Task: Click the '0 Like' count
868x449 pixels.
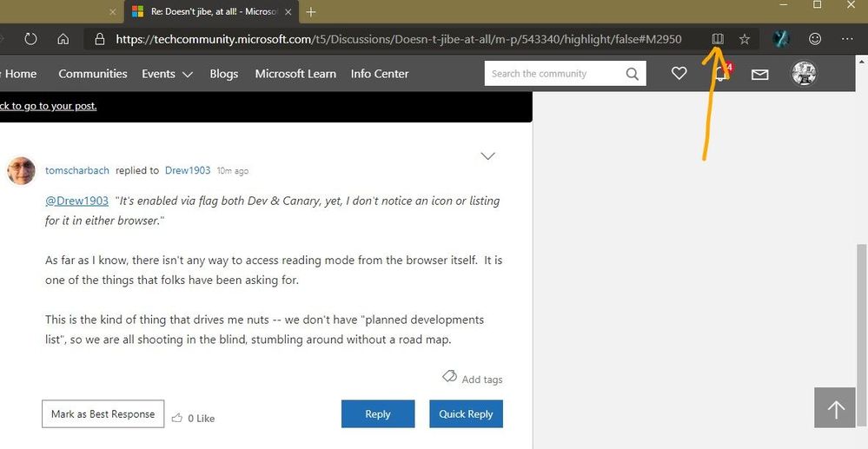Action: [x=201, y=419]
